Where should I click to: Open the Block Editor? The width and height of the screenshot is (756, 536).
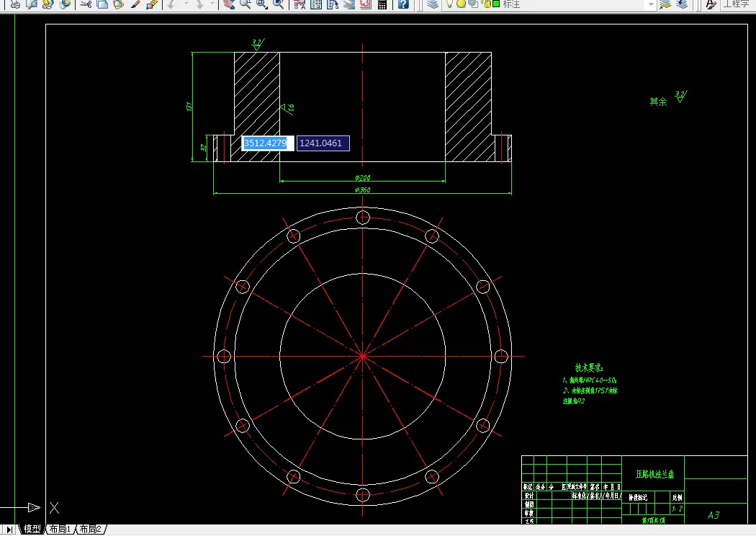click(152, 4)
